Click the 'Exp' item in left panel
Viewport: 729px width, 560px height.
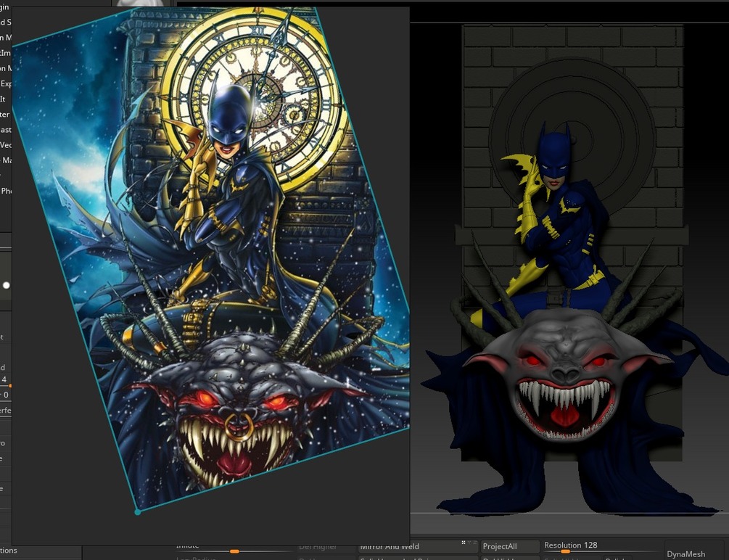click(x=6, y=83)
